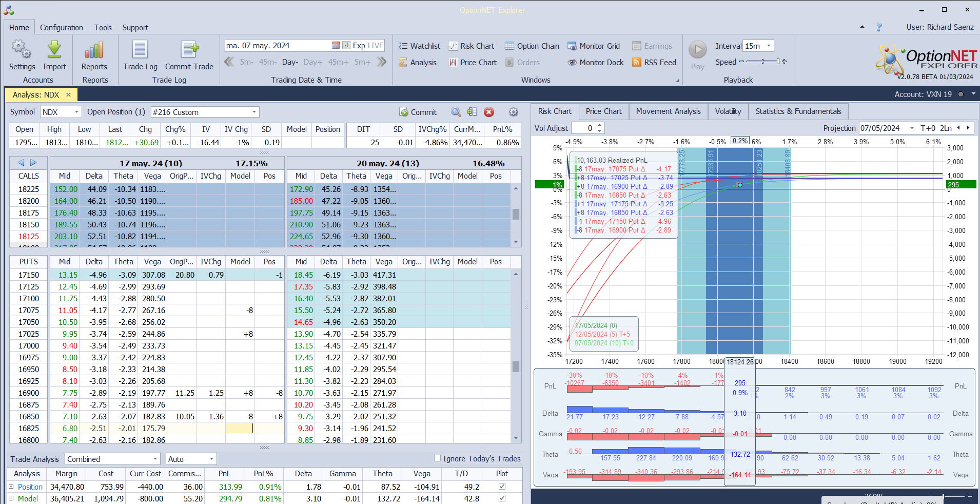Open the Interval dropdown set to 15m
The width and height of the screenshot is (980, 504).
pyautogui.click(x=769, y=46)
